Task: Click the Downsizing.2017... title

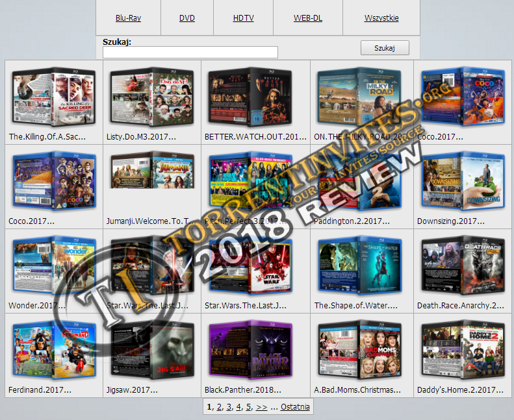Action: coord(451,221)
